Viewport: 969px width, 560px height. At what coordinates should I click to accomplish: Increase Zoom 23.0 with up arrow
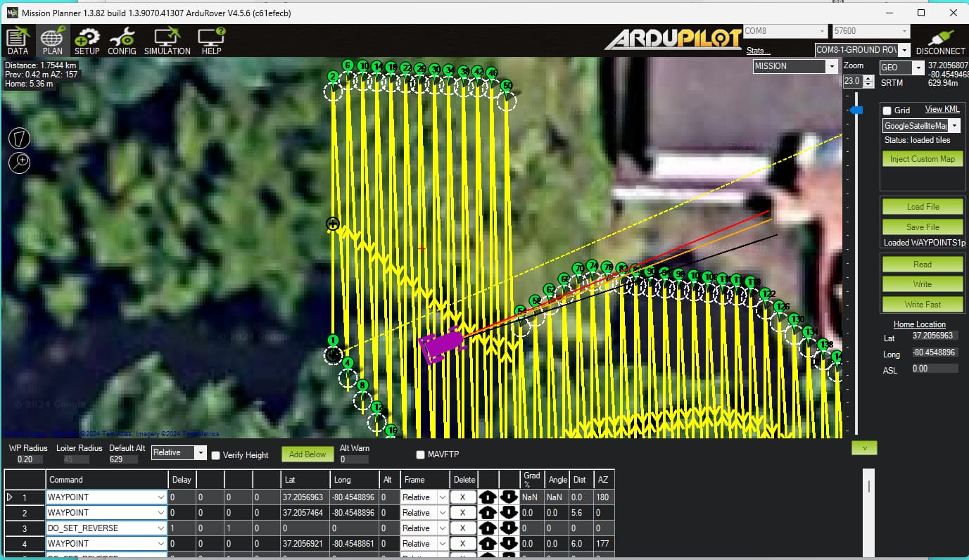(x=868, y=78)
